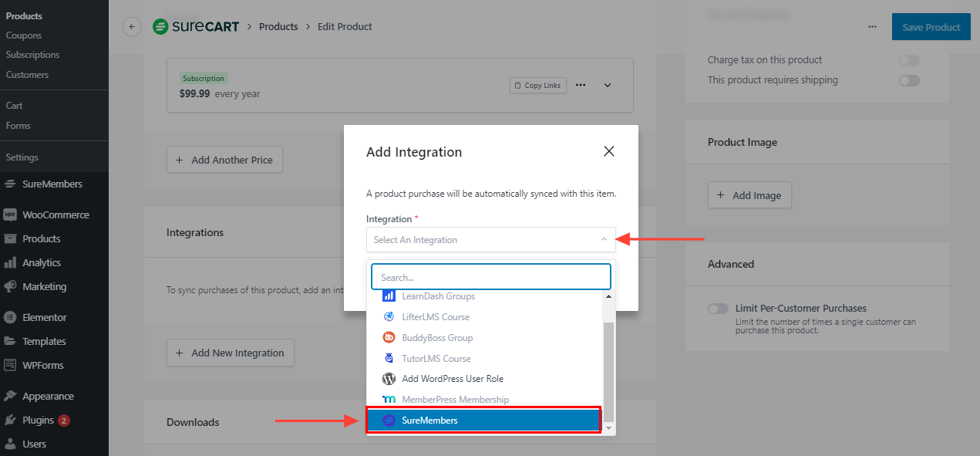The height and width of the screenshot is (456, 980).
Task: Click the Plugins icon in sidebar
Action: (11, 421)
